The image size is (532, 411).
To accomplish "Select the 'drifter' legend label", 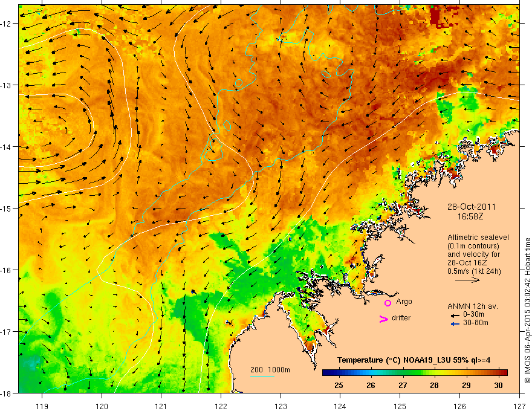I will pos(401,318).
